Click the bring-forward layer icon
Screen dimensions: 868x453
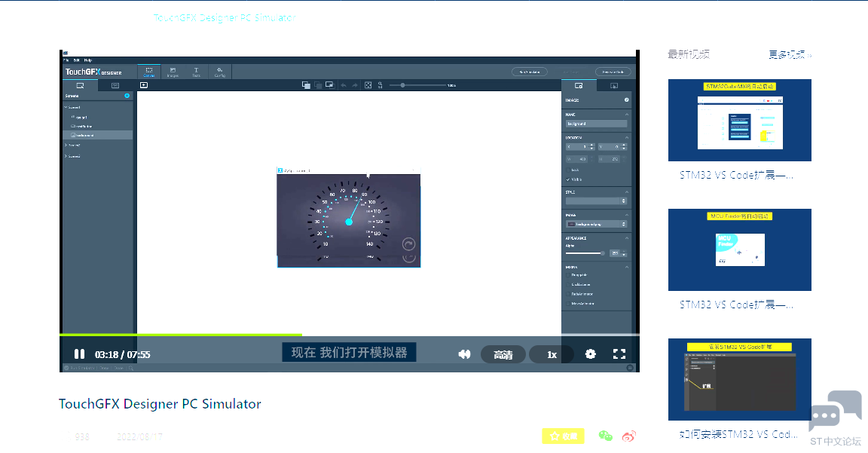pyautogui.click(x=306, y=84)
